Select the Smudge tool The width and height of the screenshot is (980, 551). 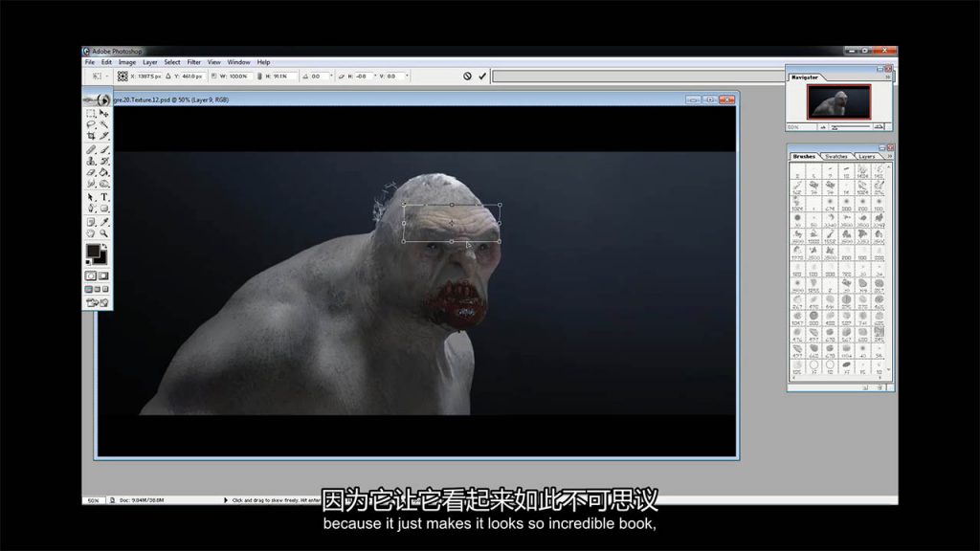click(91, 183)
